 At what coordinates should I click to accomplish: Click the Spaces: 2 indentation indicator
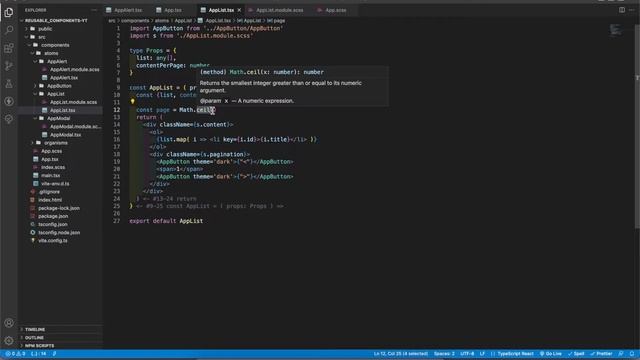444,354
